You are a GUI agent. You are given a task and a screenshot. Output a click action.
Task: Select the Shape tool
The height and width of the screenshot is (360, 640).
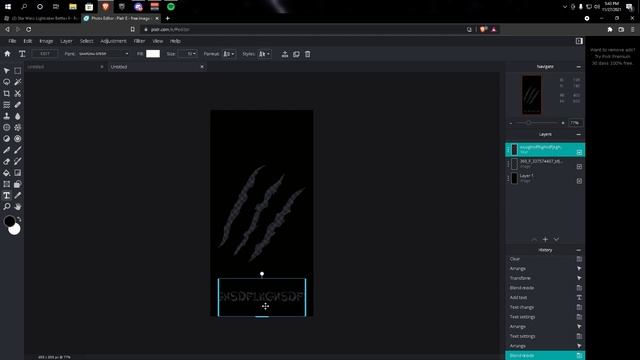pos(18,184)
